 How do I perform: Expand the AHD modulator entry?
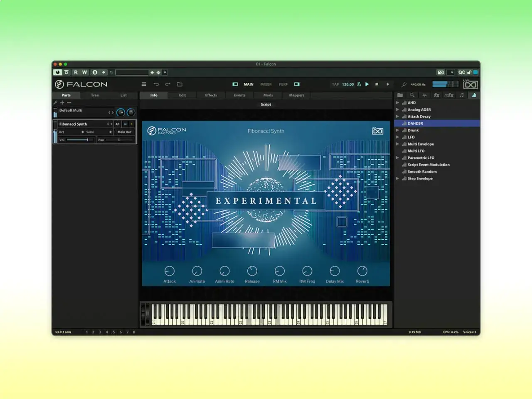pos(397,103)
